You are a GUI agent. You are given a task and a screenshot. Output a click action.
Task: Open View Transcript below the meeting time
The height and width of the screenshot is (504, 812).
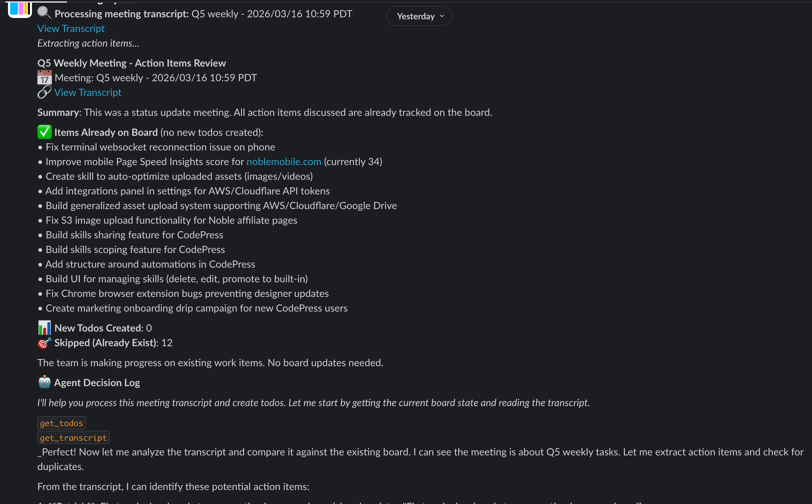(x=88, y=92)
